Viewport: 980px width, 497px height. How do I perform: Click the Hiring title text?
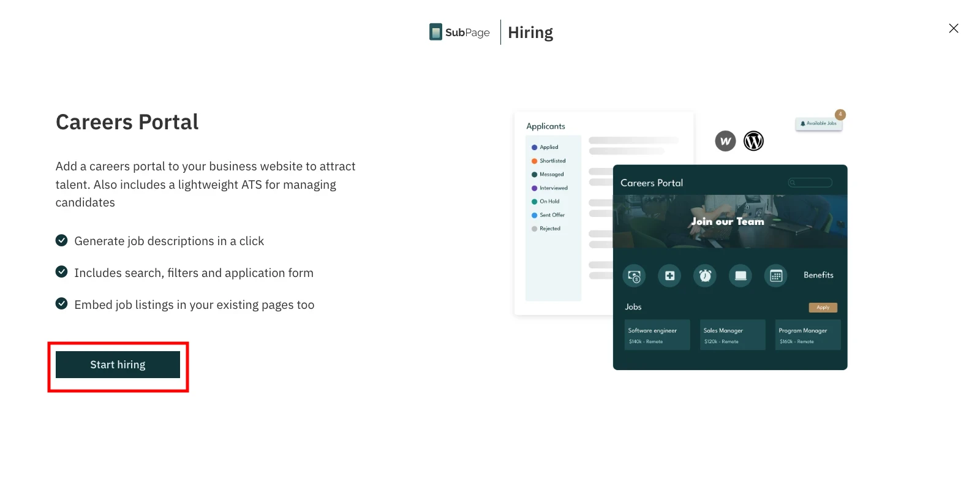pyautogui.click(x=530, y=32)
